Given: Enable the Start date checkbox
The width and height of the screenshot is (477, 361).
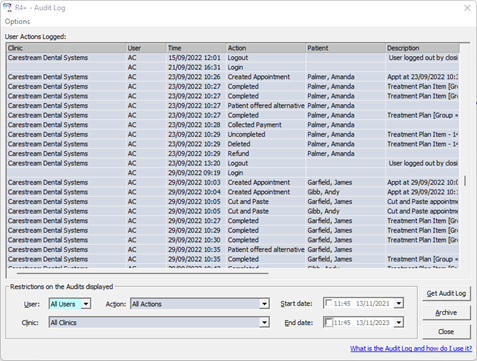Looking at the screenshot, I should click(329, 303).
